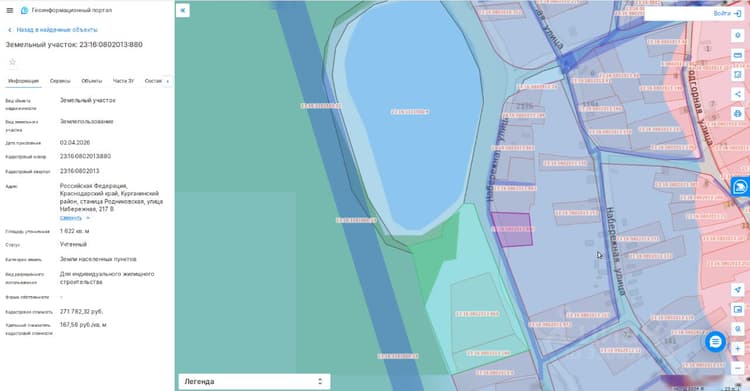Screen dimensions: 750x391
Task: Open the Состав tab
Action: [x=153, y=81]
